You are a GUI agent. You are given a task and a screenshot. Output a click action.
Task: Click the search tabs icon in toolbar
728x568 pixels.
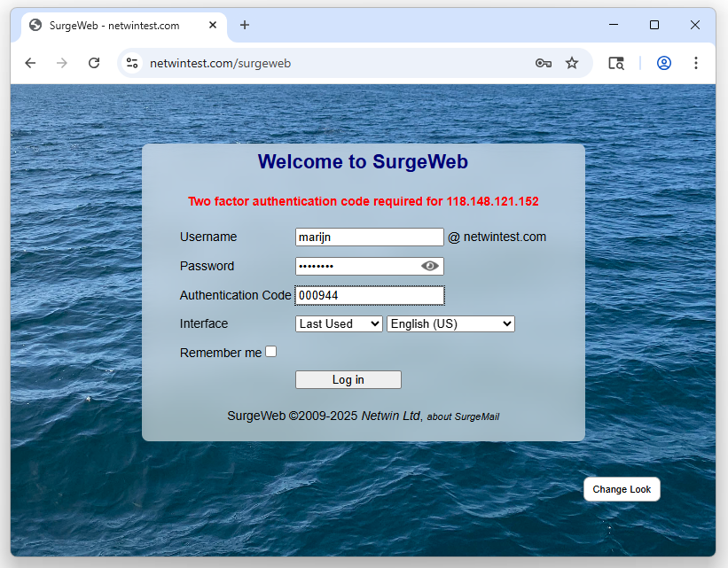tap(616, 63)
